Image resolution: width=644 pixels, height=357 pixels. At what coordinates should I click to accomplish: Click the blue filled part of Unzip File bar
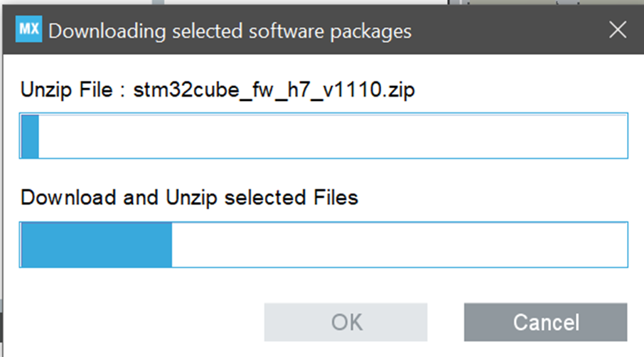(30, 135)
